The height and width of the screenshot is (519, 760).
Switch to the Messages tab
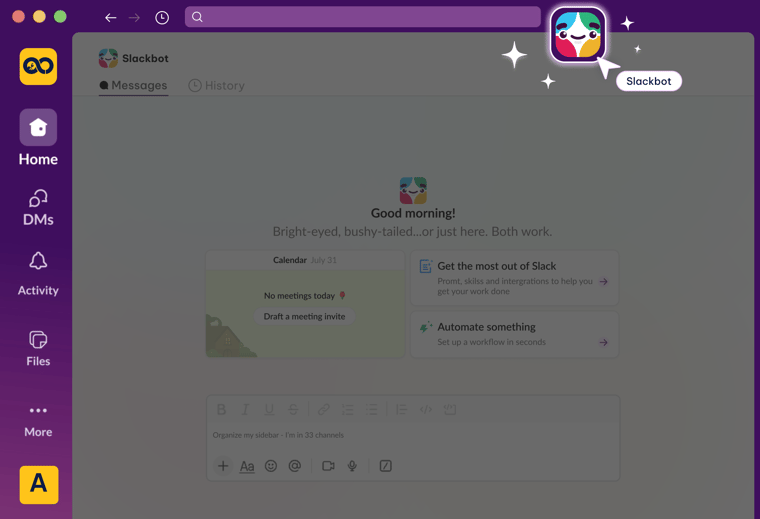pos(133,85)
